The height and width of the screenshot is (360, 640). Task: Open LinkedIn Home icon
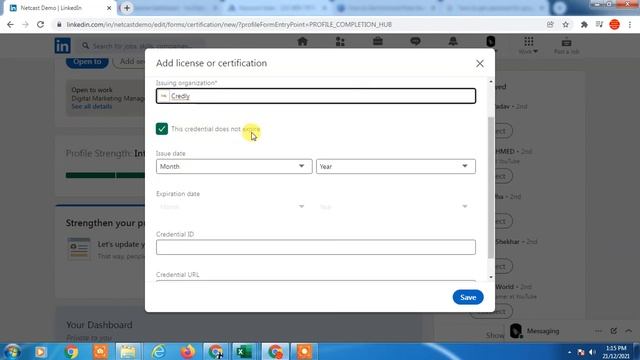tap(302, 42)
